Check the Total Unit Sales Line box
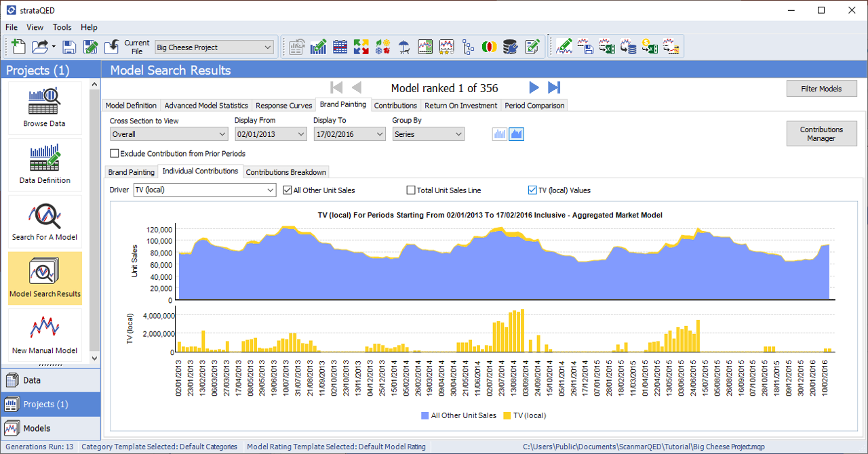The height and width of the screenshot is (454, 868). point(411,190)
